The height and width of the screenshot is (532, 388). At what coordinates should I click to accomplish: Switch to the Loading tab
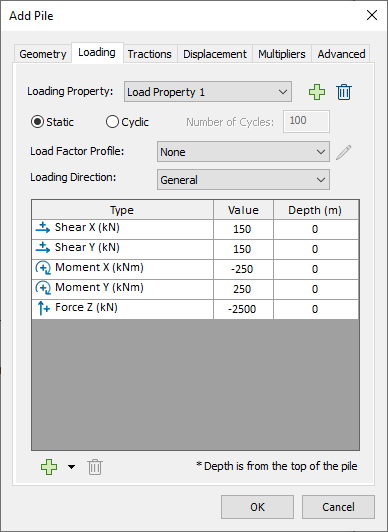click(97, 52)
